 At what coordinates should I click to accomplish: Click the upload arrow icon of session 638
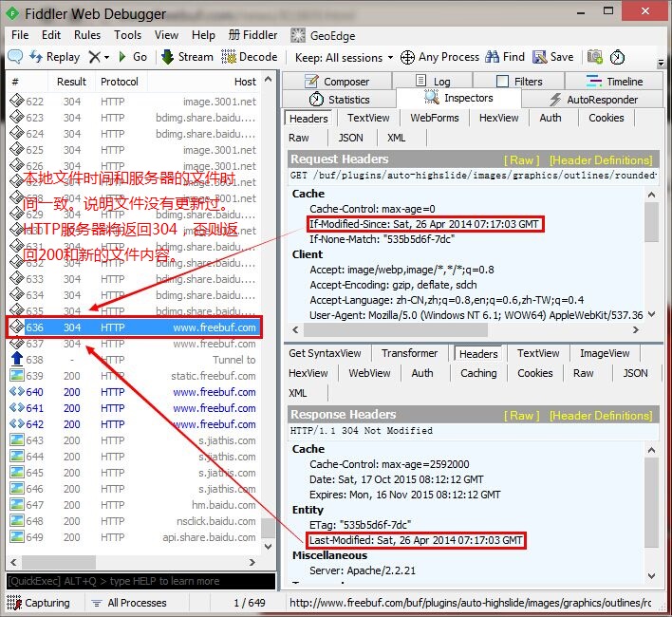[17, 359]
